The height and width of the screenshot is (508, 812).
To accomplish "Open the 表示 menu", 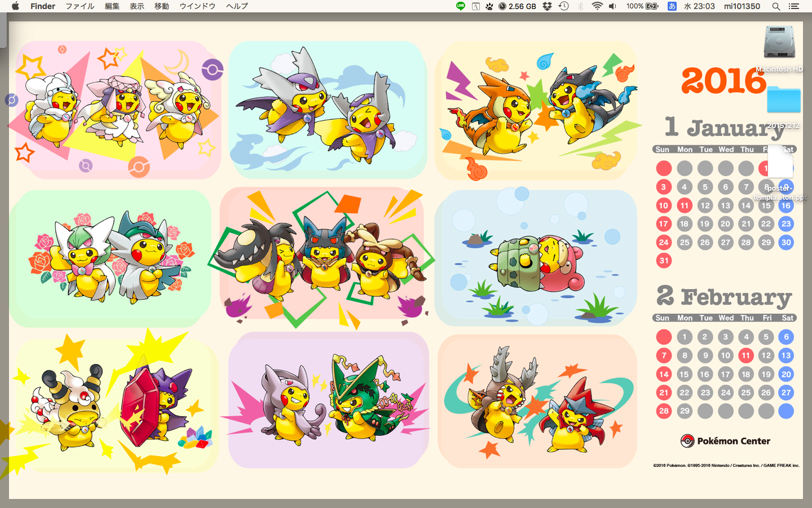I will pyautogui.click(x=137, y=6).
